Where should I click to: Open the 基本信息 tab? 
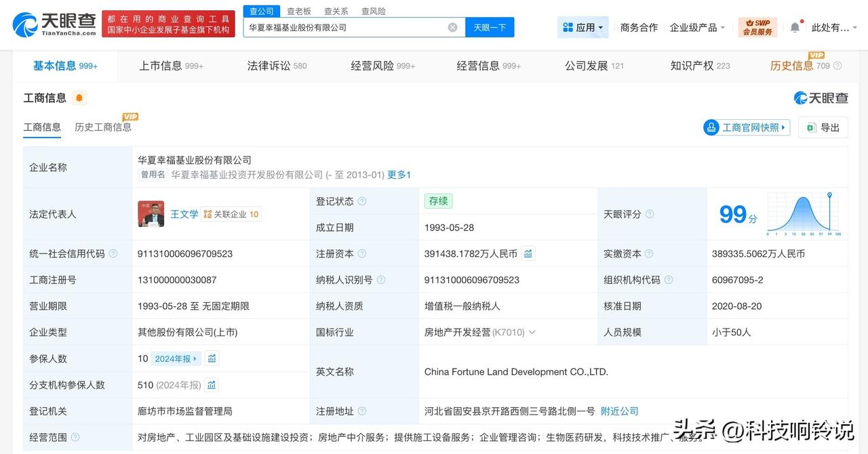coord(65,66)
